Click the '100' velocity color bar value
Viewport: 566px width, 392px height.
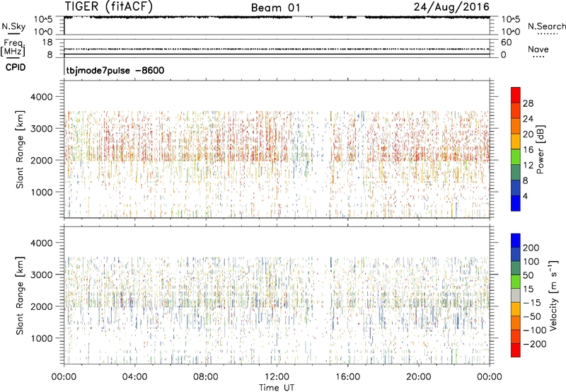531,261
